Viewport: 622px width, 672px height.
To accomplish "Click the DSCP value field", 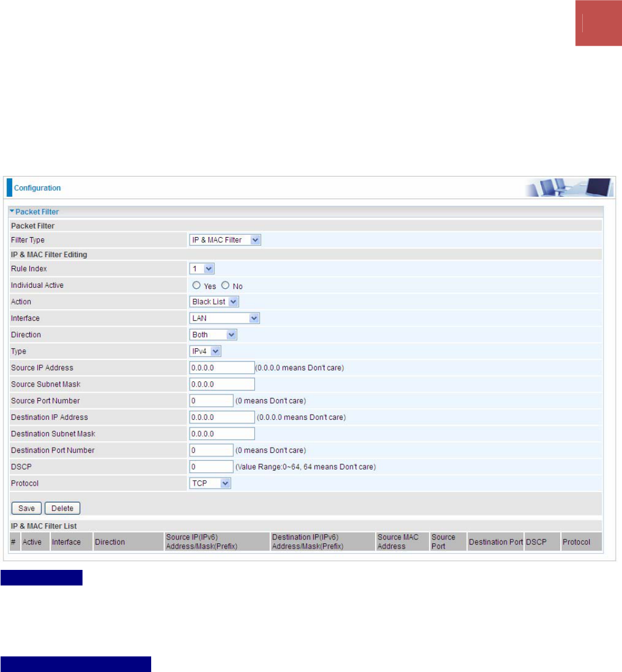I will tap(211, 467).
